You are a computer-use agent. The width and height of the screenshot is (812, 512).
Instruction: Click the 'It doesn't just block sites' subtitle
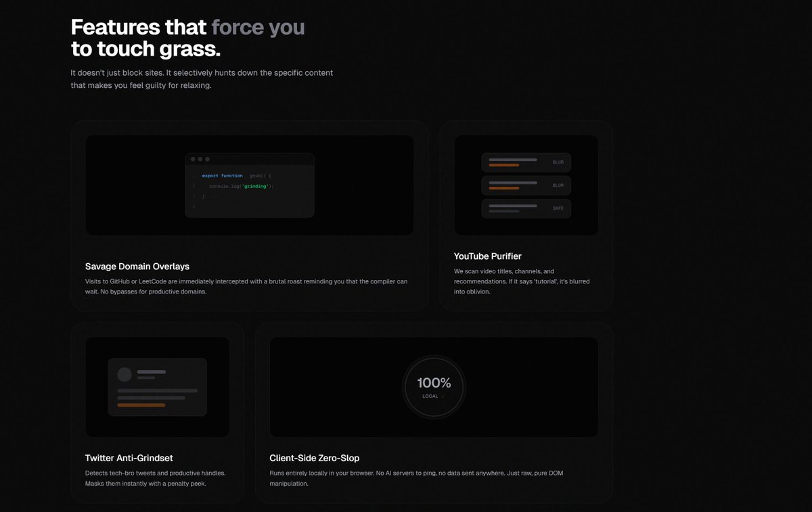tap(202, 79)
